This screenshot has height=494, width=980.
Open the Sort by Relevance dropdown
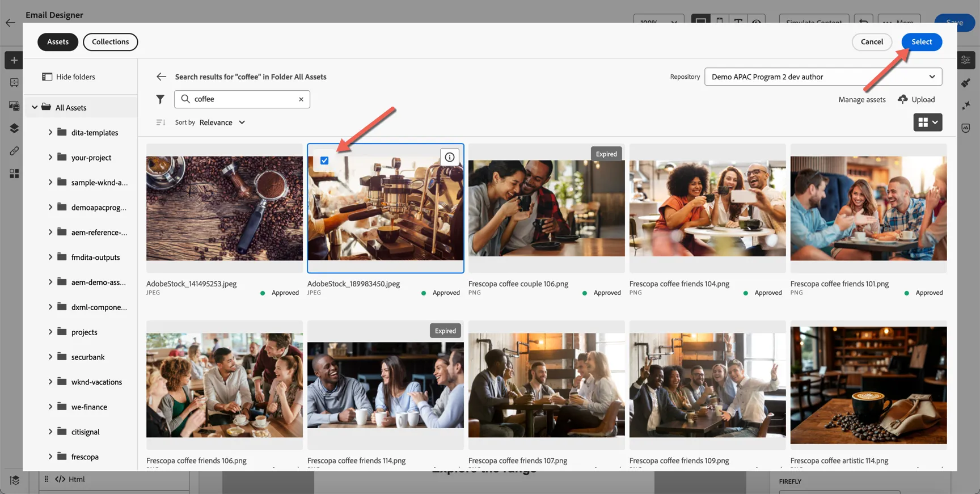pos(222,123)
